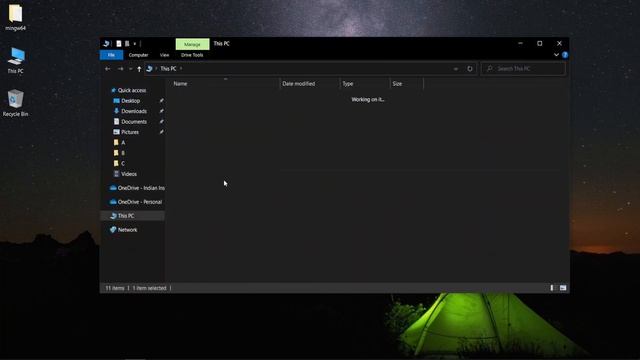This screenshot has height=360, width=640.
Task: Open the Manage contextual tab
Action: coord(192,44)
